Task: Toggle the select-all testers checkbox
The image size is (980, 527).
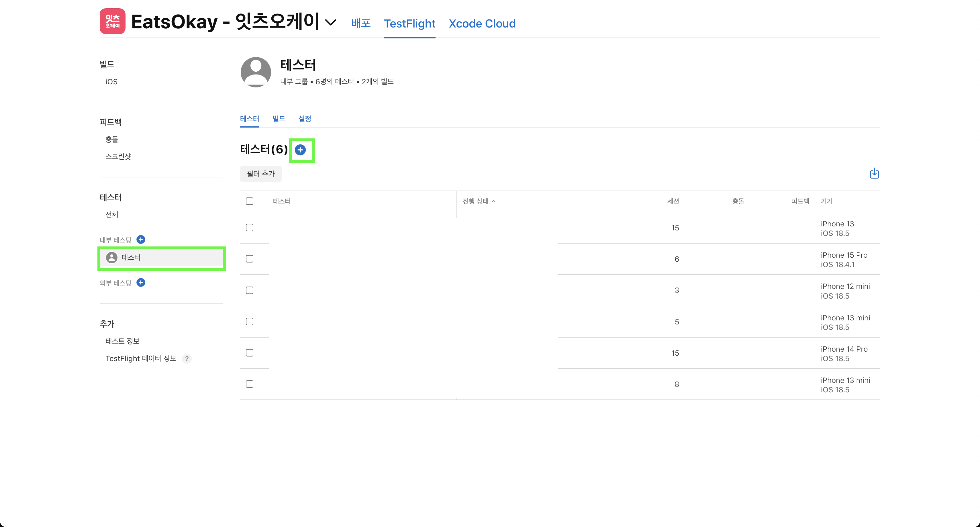Action: (250, 201)
